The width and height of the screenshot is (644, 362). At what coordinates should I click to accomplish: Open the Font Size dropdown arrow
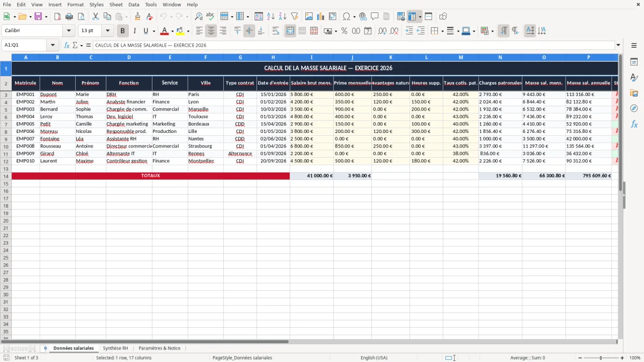click(107, 31)
